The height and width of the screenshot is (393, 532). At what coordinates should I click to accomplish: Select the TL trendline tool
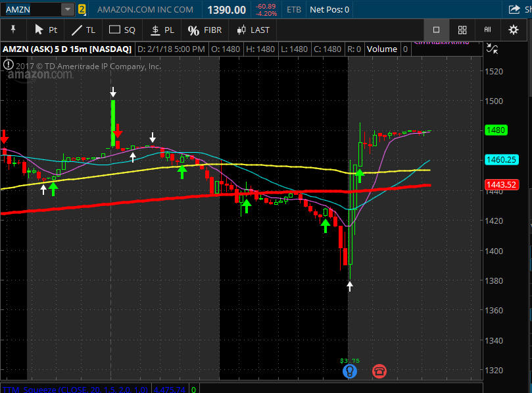[83, 30]
